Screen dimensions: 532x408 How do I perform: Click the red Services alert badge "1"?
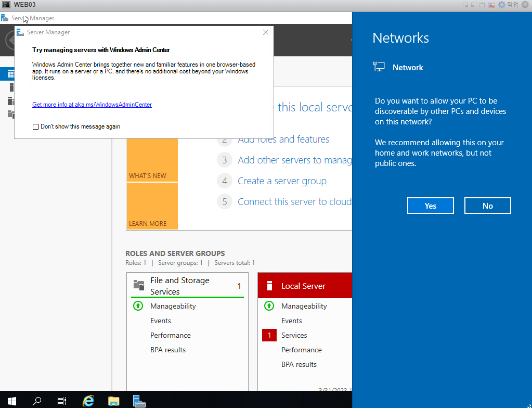click(269, 335)
